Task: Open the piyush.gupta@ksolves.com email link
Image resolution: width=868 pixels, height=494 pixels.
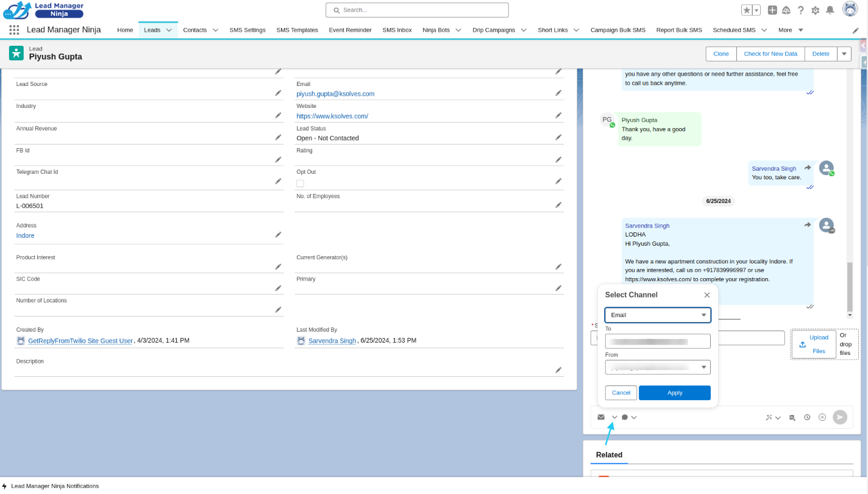Action: click(x=335, y=94)
